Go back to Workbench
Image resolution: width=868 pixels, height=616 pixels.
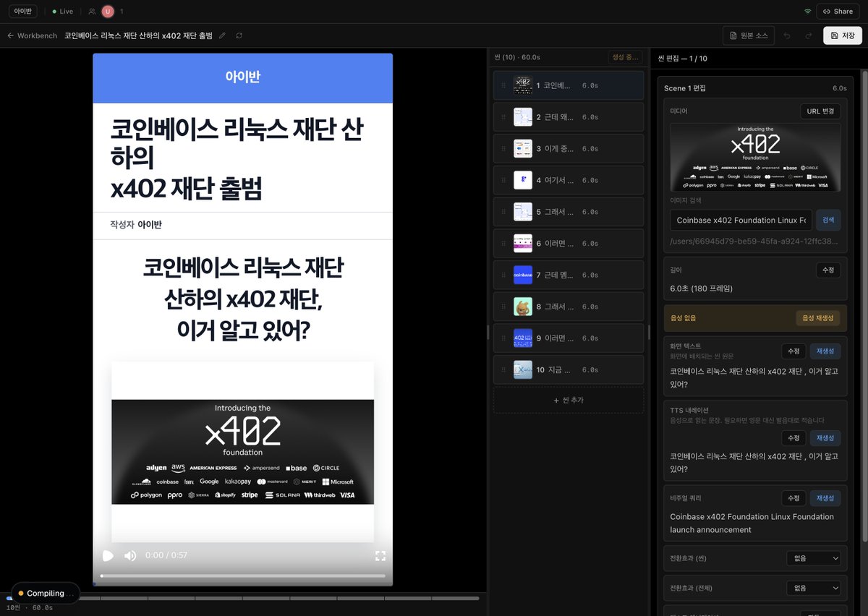click(x=33, y=35)
